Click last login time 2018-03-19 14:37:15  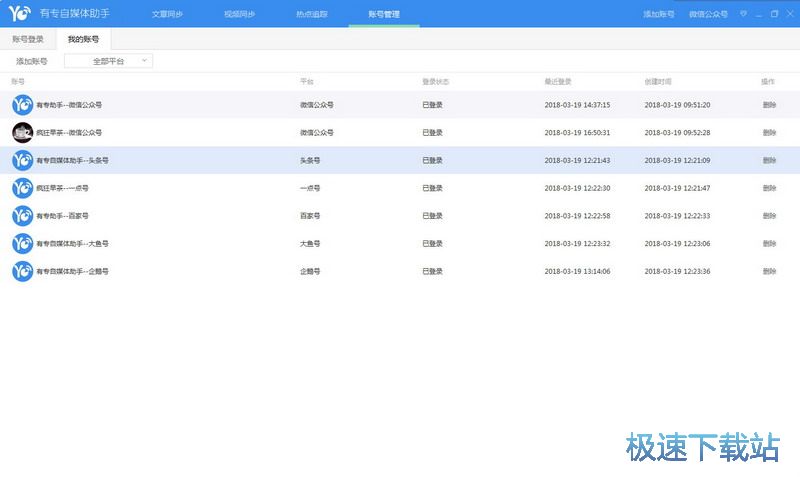[x=577, y=105]
